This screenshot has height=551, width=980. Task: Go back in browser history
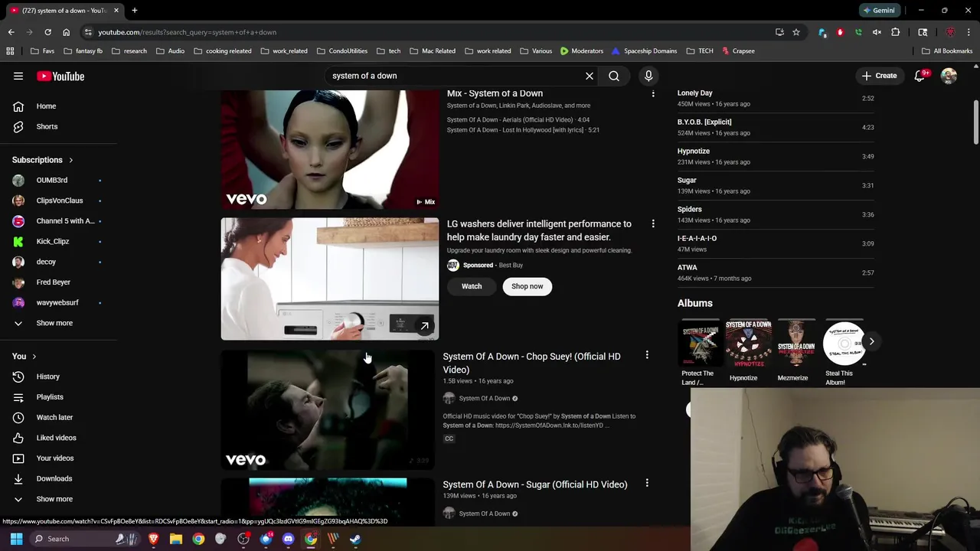(x=11, y=32)
